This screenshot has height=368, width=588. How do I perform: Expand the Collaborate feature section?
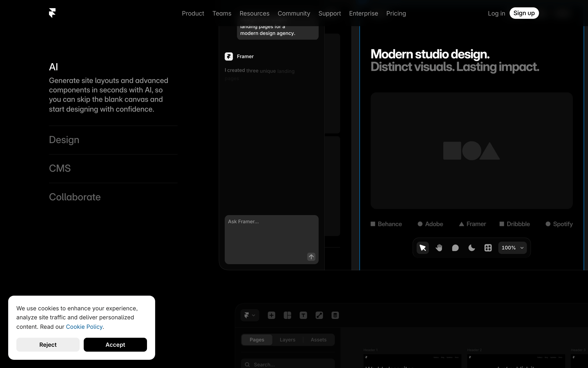(x=75, y=197)
